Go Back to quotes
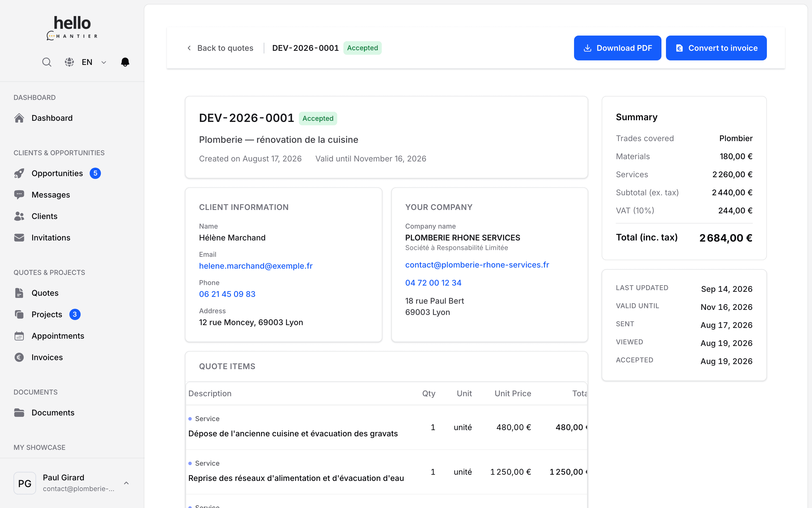Viewport: 812px width, 508px height. [x=220, y=48]
